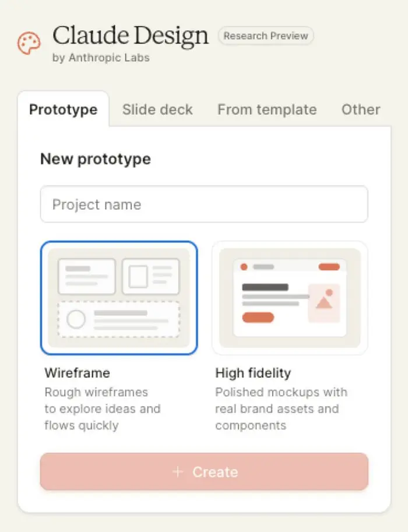The image size is (408, 532).
Task: Click the dashed circle in the Wireframe preview
Action: pyautogui.click(x=76, y=319)
